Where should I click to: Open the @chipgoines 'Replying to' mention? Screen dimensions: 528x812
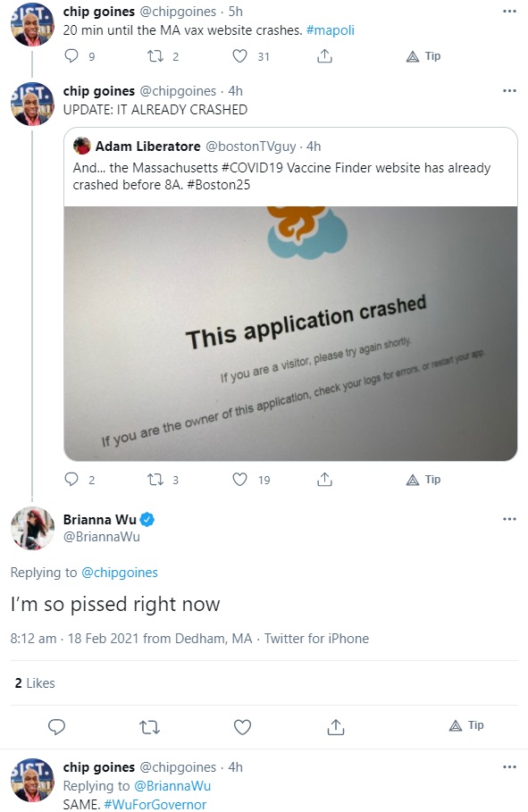(x=120, y=573)
